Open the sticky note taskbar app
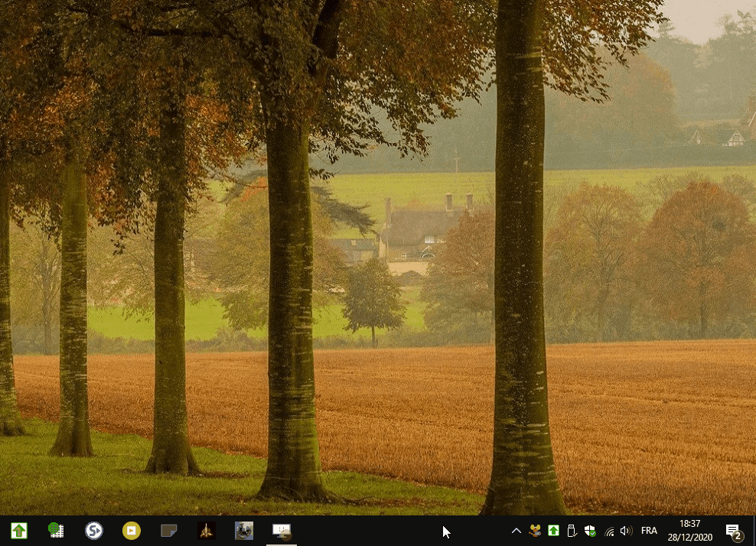The height and width of the screenshot is (546, 756). pos(169,531)
